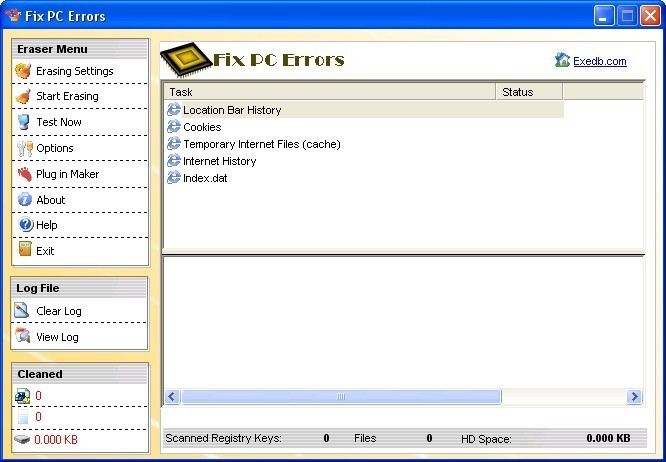Visit the Exedb.com link
The image size is (666, 462).
(x=599, y=61)
